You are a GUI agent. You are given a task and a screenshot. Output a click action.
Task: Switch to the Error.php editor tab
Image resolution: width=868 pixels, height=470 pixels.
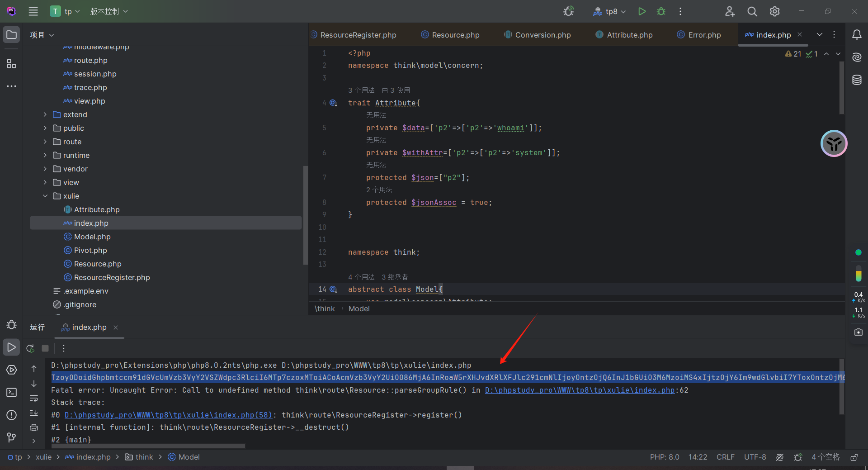click(x=704, y=35)
